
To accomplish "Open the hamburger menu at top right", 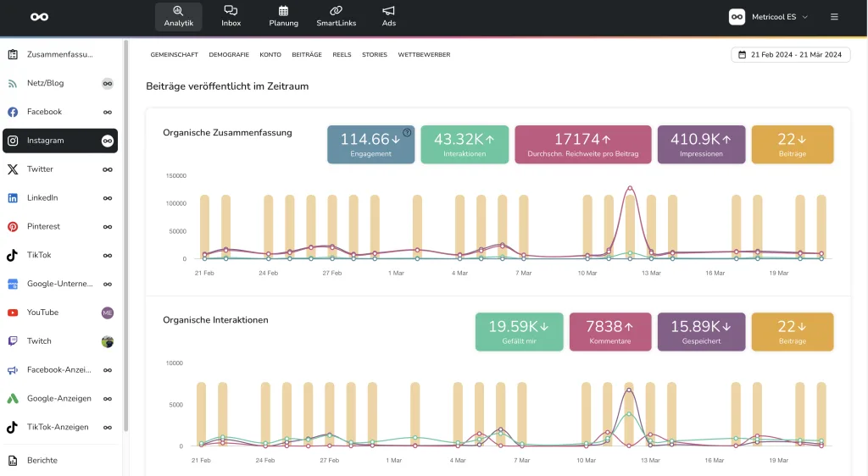I will click(834, 17).
